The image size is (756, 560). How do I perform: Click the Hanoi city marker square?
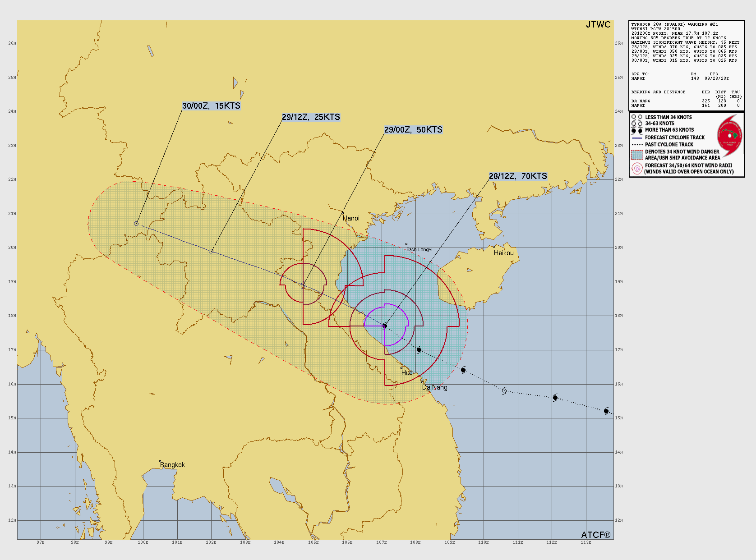343,213
